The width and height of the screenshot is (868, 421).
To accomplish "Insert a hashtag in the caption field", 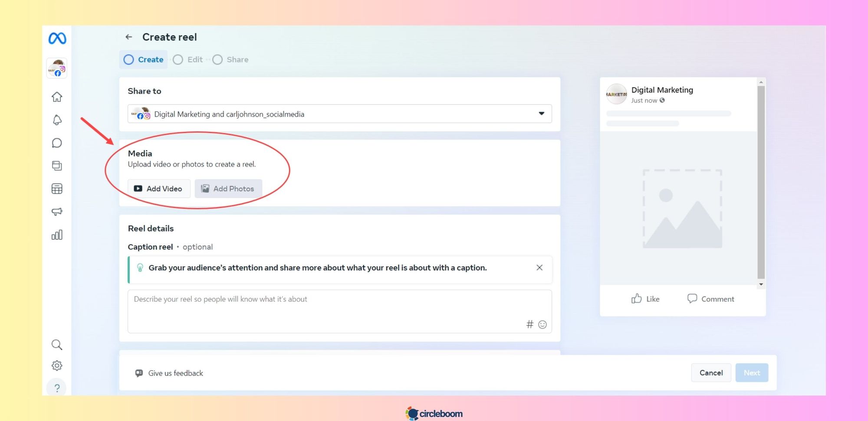I will pos(529,324).
